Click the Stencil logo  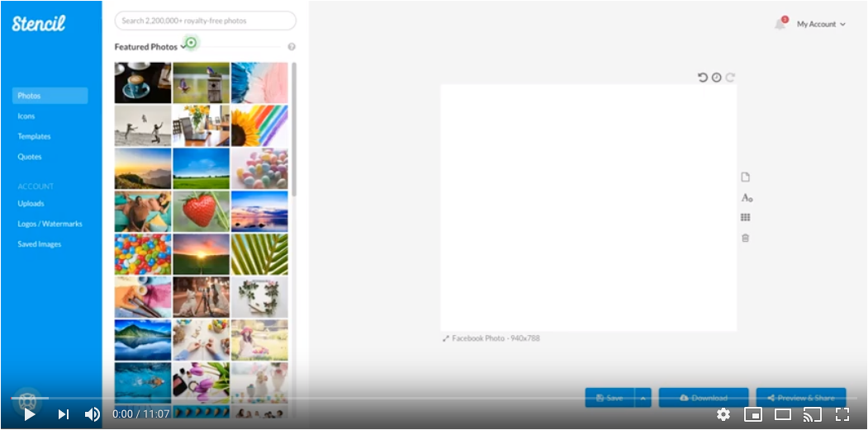(x=39, y=23)
